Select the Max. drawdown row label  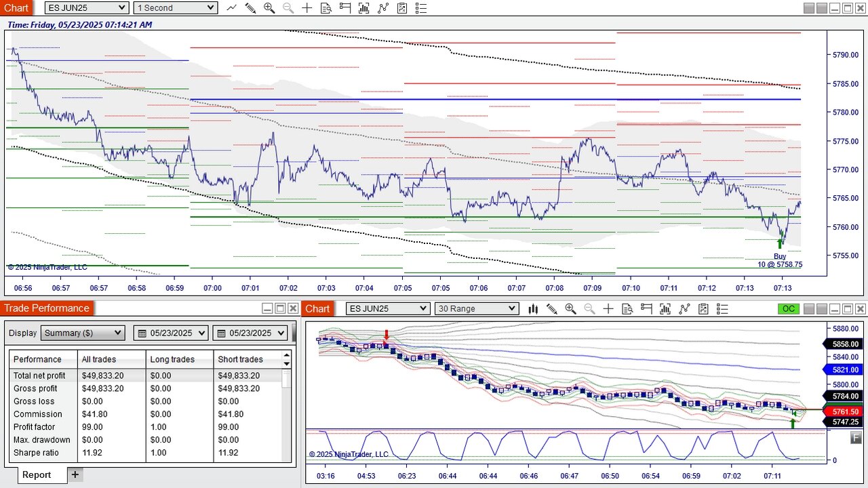click(42, 440)
